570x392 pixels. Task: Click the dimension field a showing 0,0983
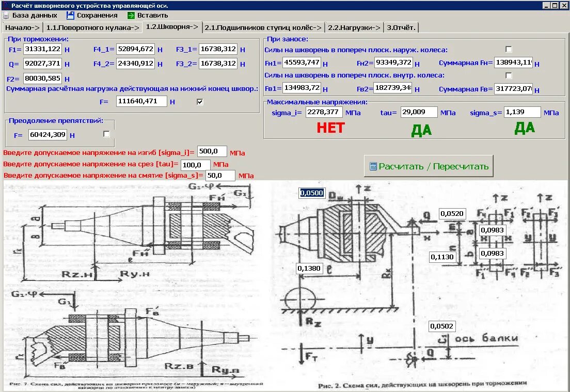pyautogui.click(x=492, y=230)
